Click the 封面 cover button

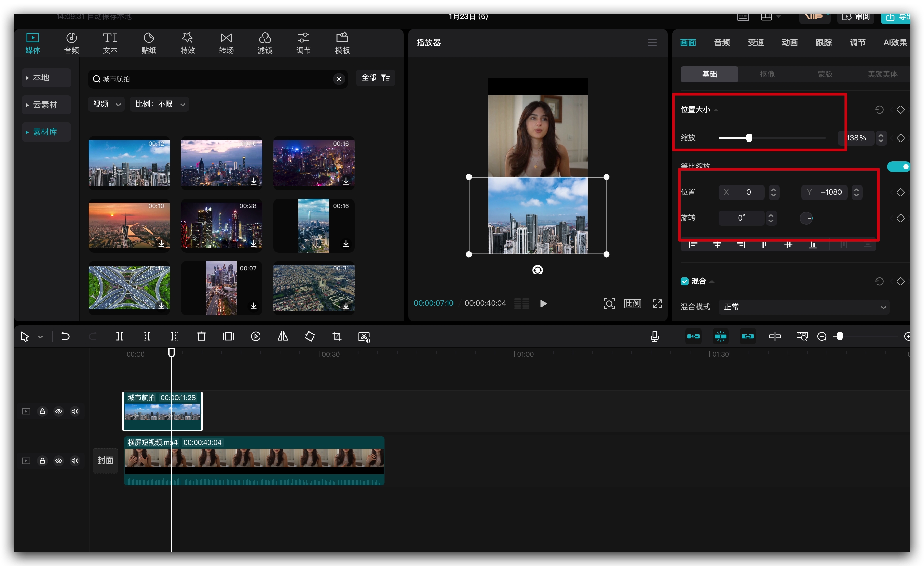105,460
